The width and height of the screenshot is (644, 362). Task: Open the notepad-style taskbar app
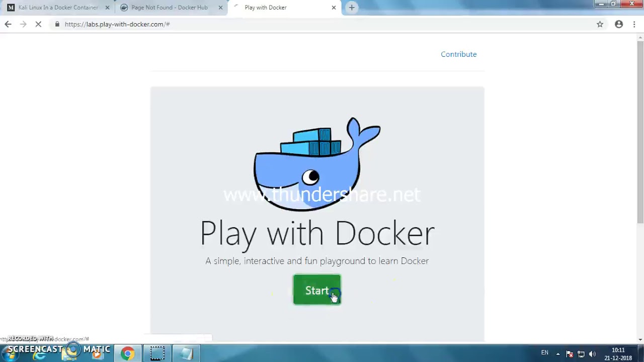187,353
